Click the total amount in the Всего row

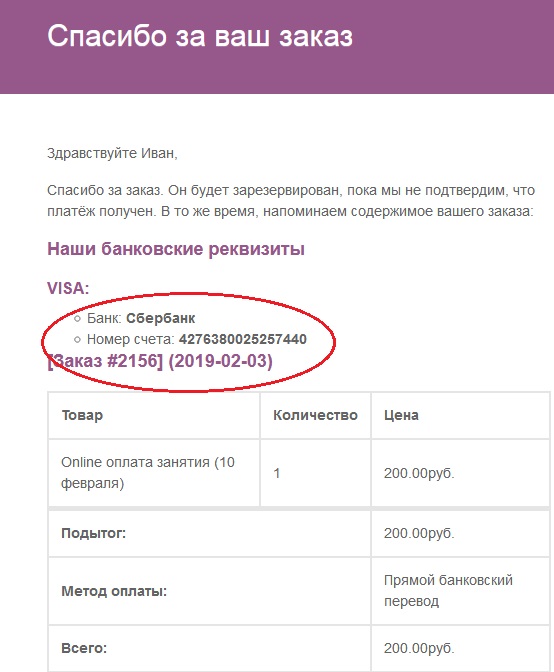click(x=419, y=648)
